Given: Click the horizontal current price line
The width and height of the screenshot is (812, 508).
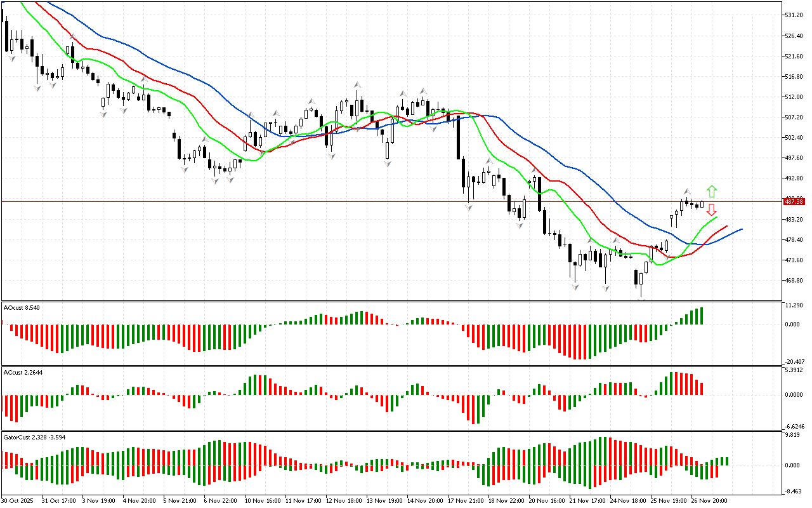Looking at the screenshot, I should [381, 201].
